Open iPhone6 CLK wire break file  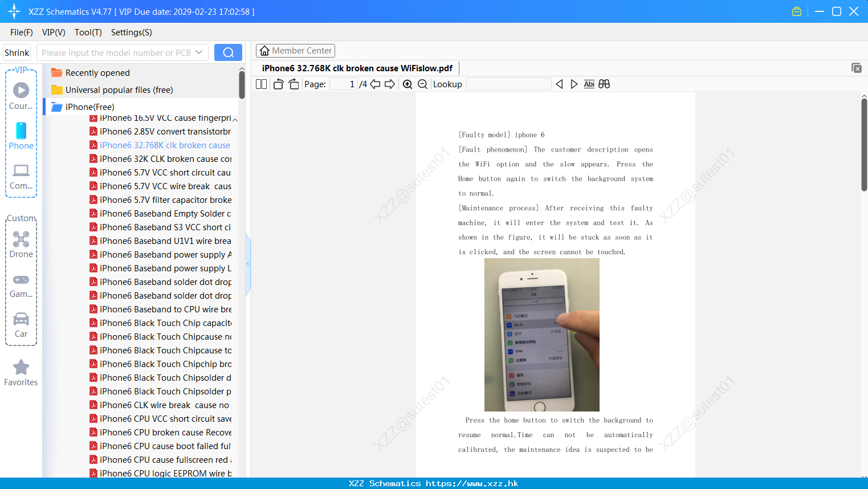(x=160, y=405)
